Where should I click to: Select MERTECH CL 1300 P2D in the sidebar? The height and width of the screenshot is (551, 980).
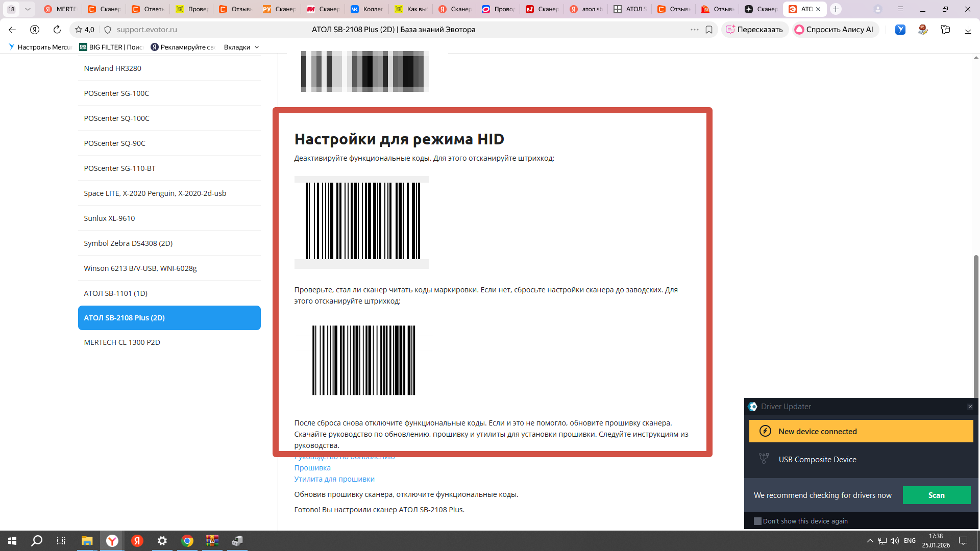pos(169,342)
